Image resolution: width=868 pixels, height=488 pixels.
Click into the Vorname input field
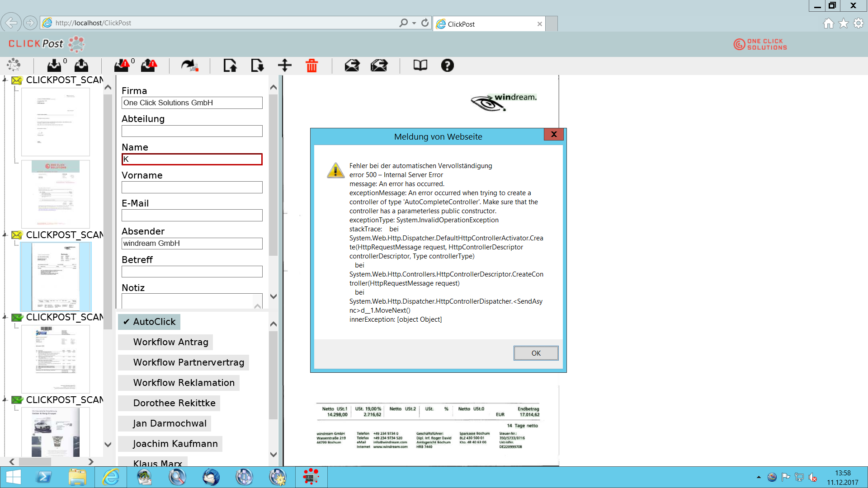(192, 187)
